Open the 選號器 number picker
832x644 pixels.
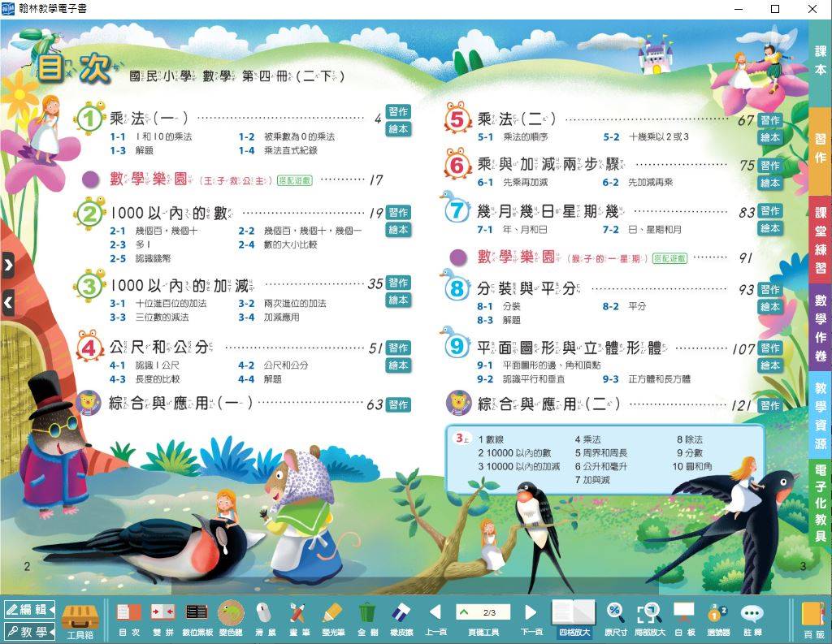pos(718,620)
